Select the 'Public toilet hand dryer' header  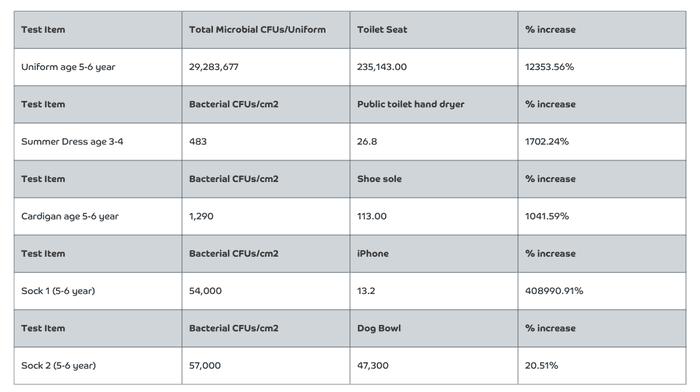434,104
